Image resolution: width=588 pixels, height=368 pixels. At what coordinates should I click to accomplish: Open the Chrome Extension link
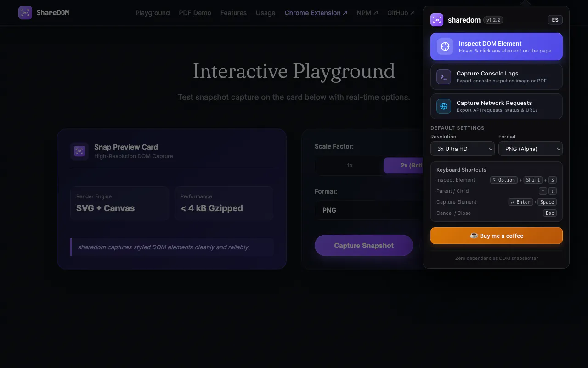(316, 13)
